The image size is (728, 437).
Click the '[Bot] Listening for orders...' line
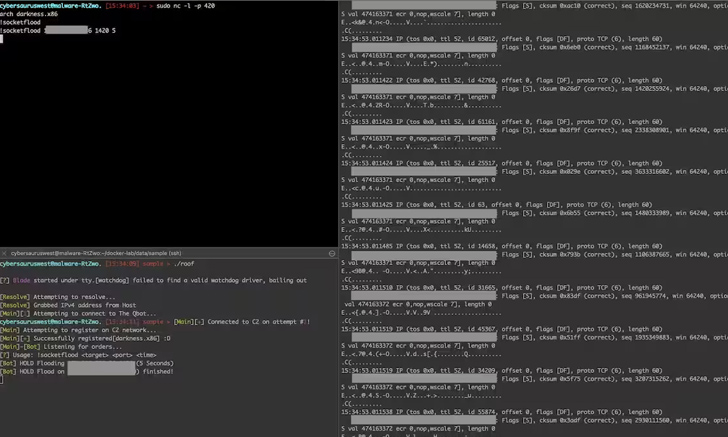[61, 347]
